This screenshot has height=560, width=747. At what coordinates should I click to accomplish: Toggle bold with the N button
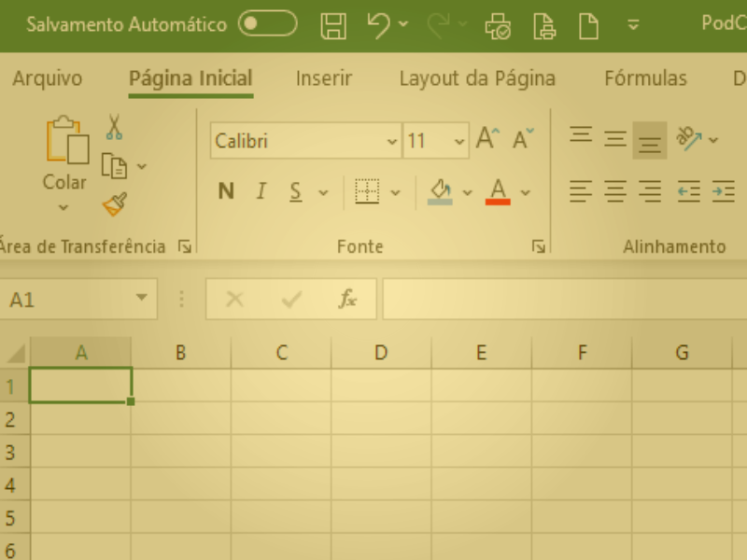(x=226, y=191)
